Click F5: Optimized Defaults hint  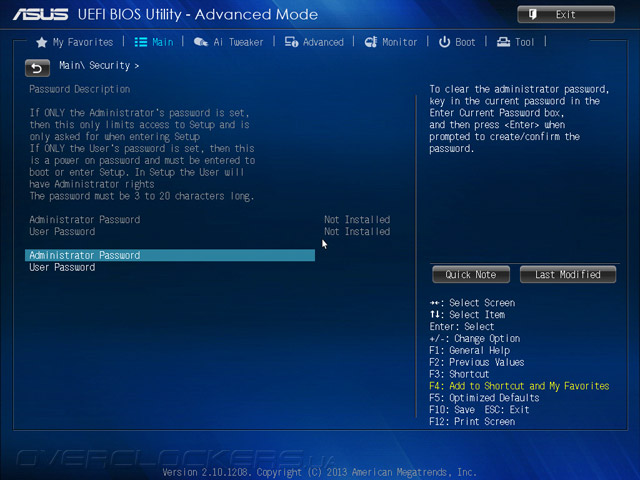click(484, 398)
